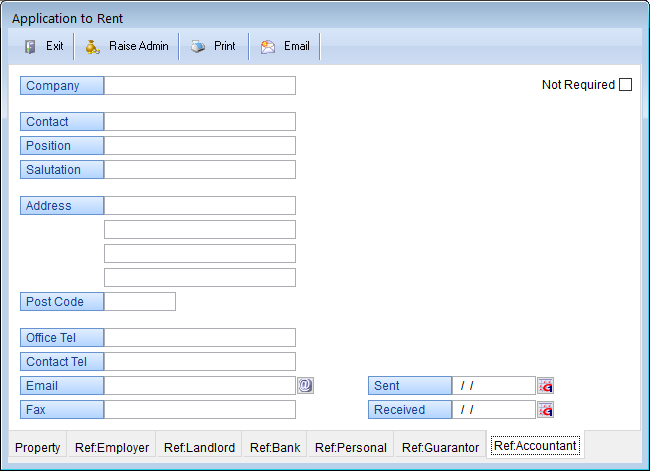The height and width of the screenshot is (471, 650).
Task: Switch to the Ref:Guarantor tab
Action: (x=440, y=447)
